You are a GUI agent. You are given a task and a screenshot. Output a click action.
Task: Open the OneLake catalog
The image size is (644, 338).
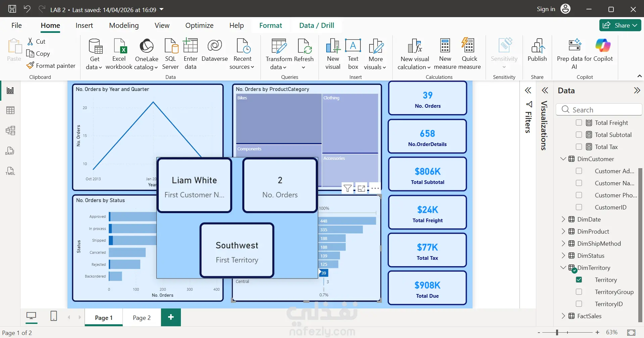point(146,54)
